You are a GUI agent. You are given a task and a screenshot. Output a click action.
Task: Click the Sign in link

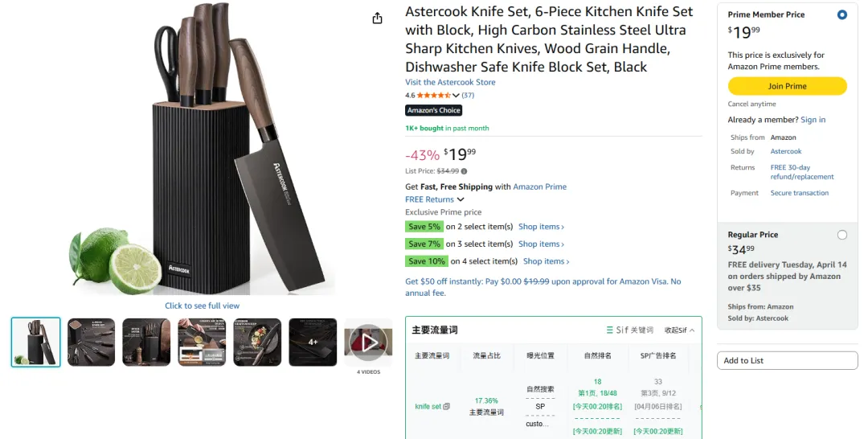coord(813,120)
